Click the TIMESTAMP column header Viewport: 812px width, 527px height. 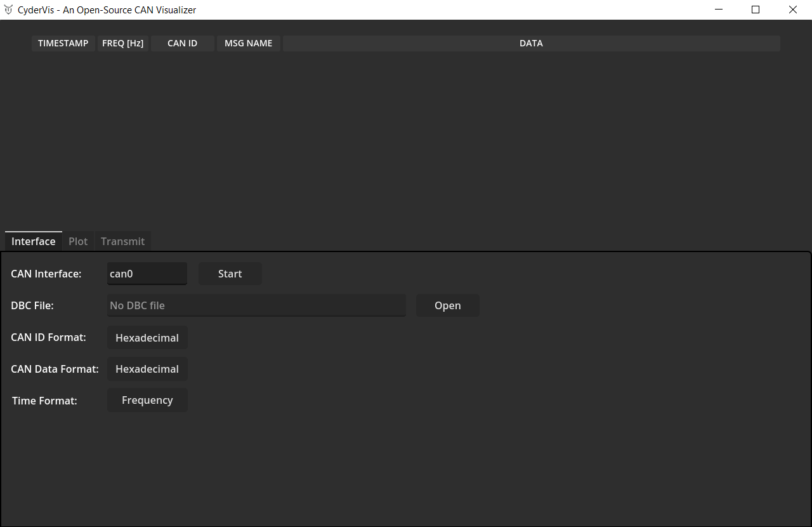click(x=63, y=43)
